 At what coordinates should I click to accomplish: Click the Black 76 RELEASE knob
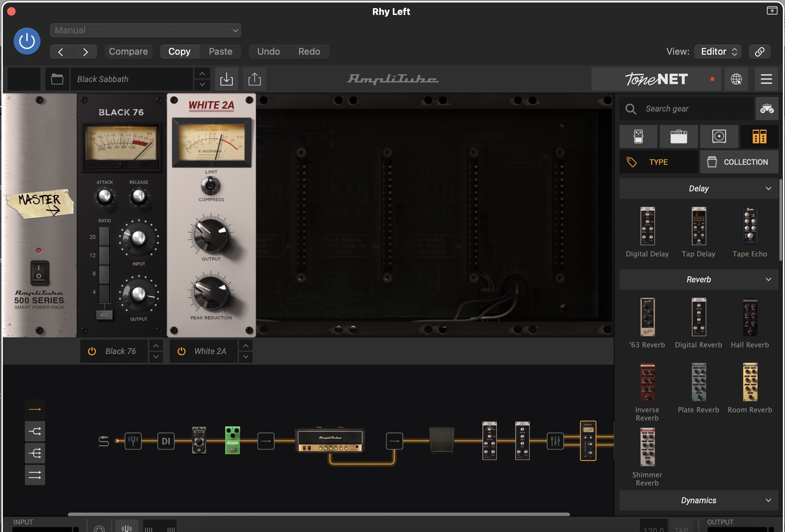click(x=139, y=196)
